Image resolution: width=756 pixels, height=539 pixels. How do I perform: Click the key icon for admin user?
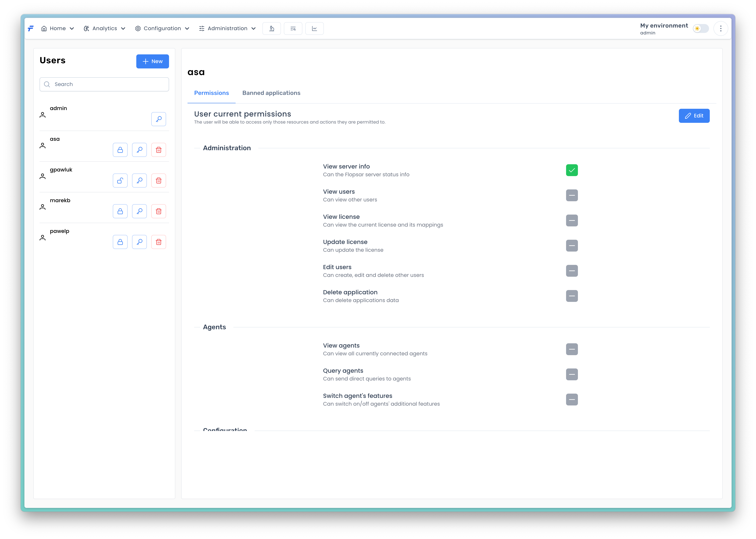(159, 119)
